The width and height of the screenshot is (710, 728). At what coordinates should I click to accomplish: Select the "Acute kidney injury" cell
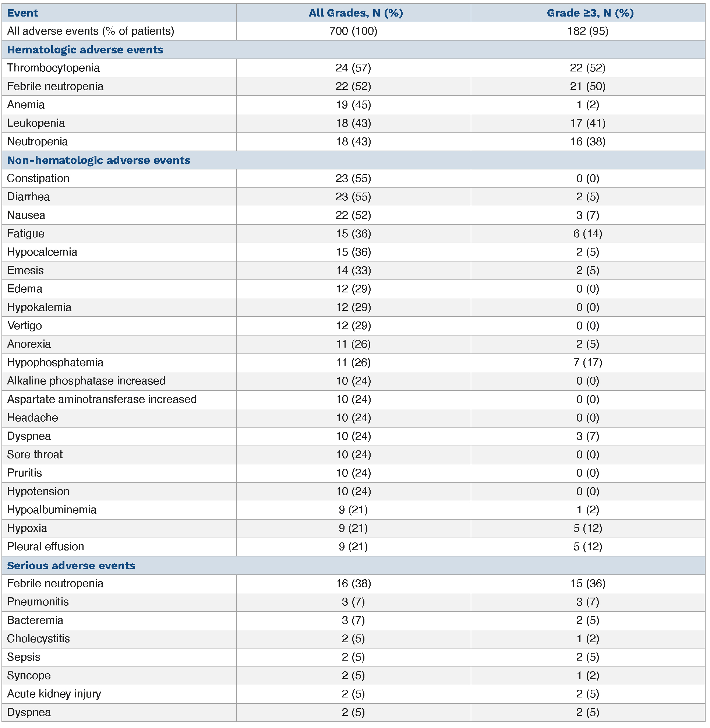point(54,694)
